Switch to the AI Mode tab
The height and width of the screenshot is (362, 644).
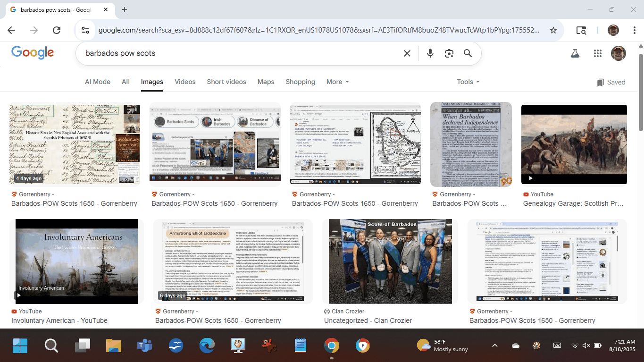[97, 82]
